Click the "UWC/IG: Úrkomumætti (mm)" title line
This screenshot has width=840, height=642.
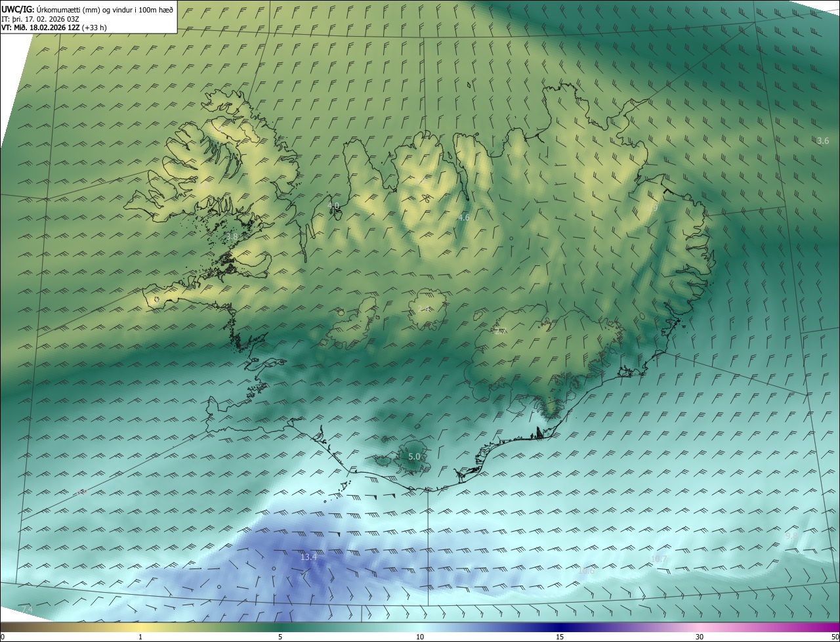(x=87, y=9)
